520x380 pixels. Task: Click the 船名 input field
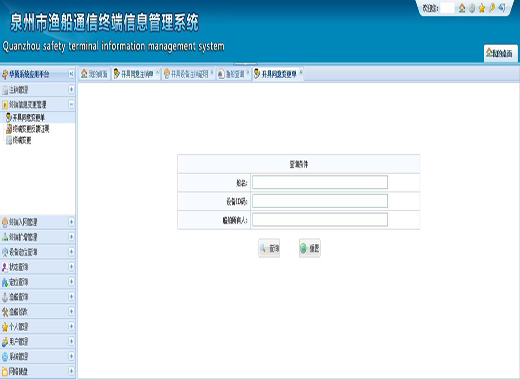[x=320, y=182]
